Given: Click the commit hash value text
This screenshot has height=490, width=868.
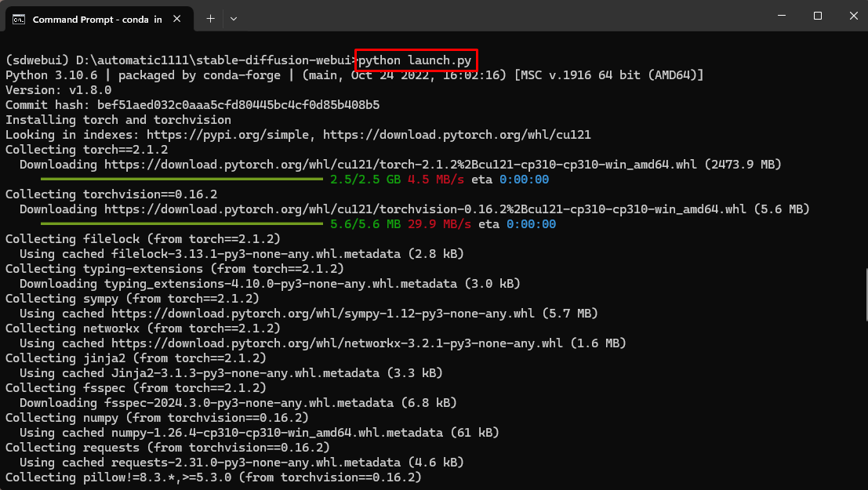Looking at the screenshot, I should click(x=238, y=105).
